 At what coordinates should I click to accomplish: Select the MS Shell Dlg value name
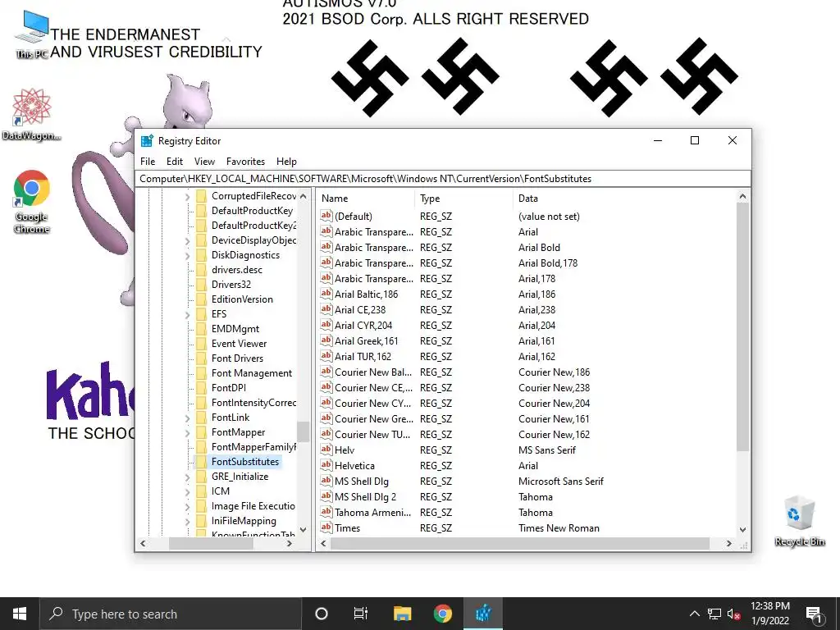coord(362,481)
